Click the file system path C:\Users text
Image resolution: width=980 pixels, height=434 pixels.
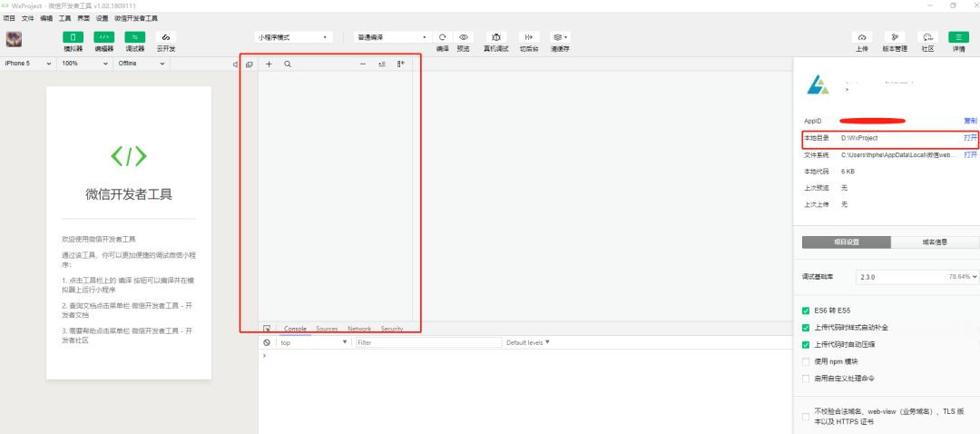point(898,154)
